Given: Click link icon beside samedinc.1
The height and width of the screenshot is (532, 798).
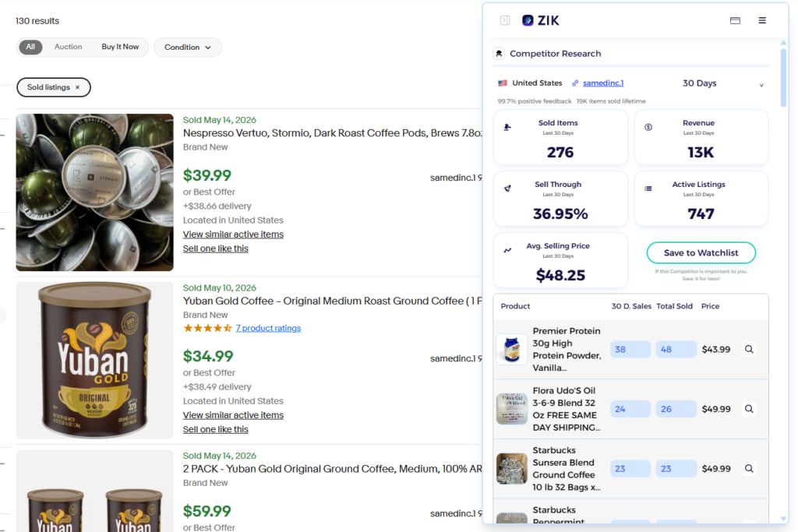Looking at the screenshot, I should click(575, 83).
